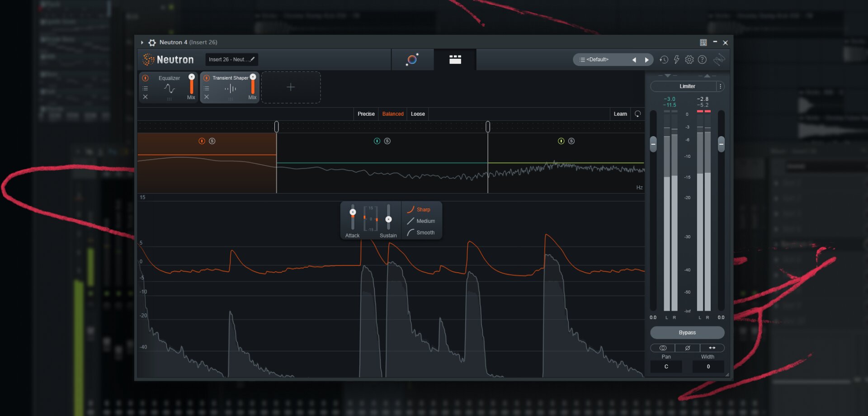Viewport: 868px width, 416px height.
Task: Select the Loose mode tab
Action: click(x=418, y=114)
